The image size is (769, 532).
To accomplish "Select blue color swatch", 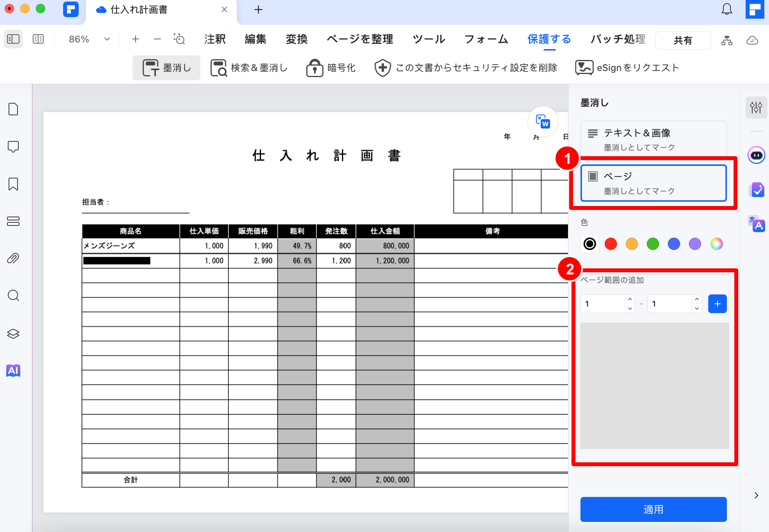I will [674, 244].
